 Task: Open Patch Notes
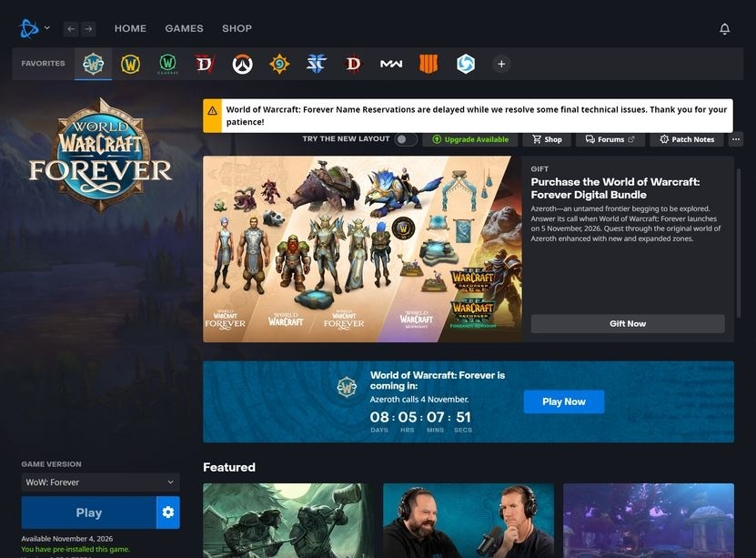pos(687,139)
